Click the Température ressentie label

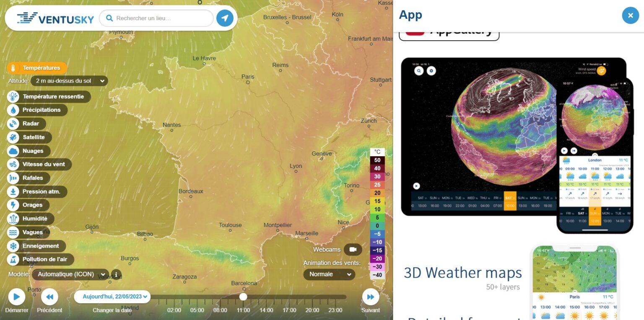coord(53,97)
